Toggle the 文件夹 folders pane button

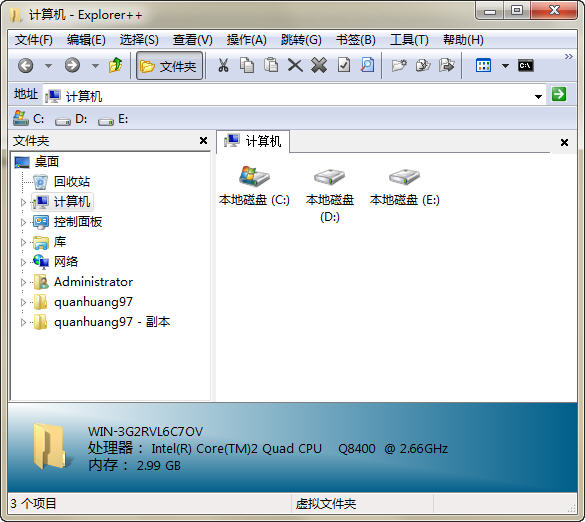(169, 66)
